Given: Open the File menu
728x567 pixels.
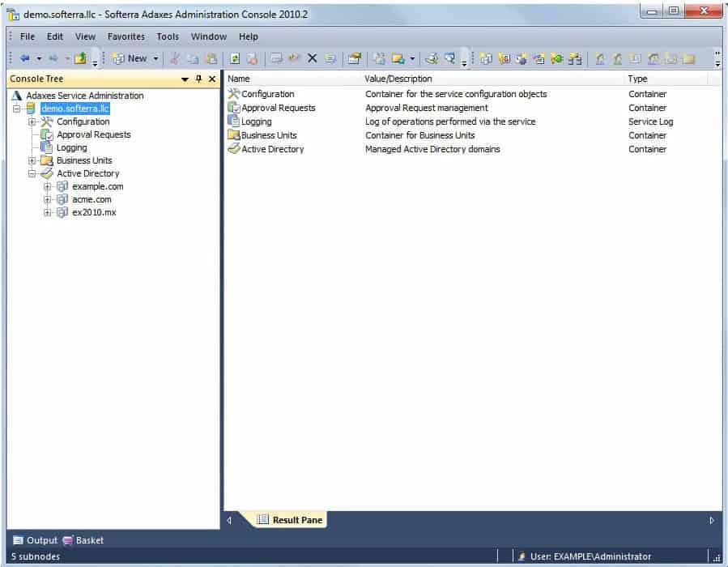Looking at the screenshot, I should pyautogui.click(x=27, y=36).
